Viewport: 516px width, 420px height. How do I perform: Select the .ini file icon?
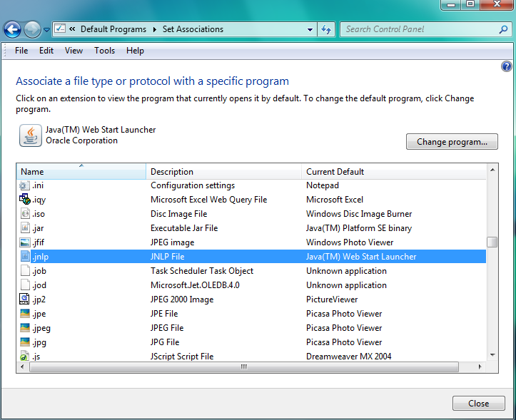click(25, 185)
